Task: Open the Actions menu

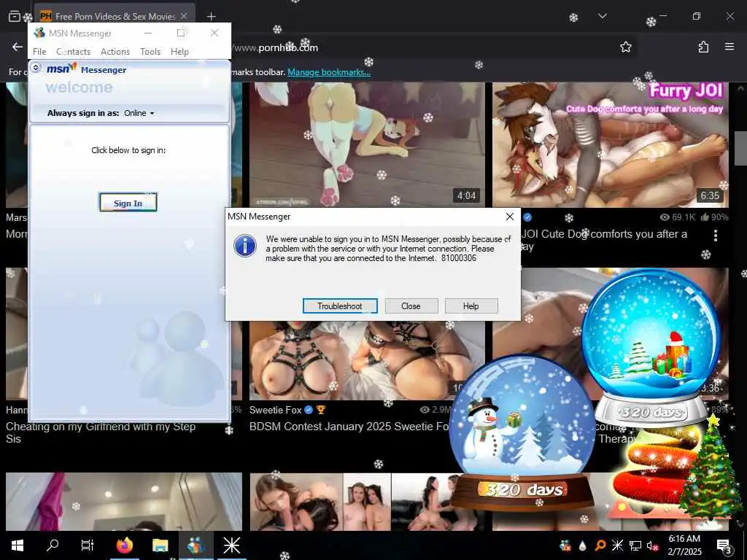Action: coord(115,52)
